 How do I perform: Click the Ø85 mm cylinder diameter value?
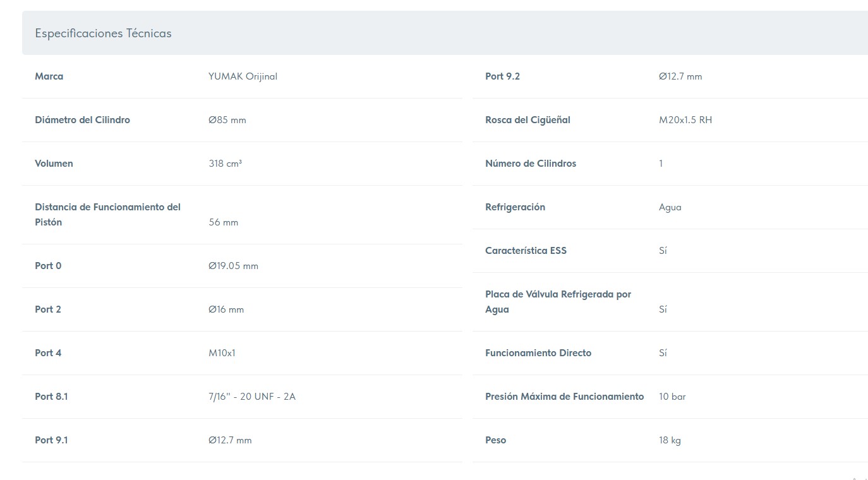point(227,120)
